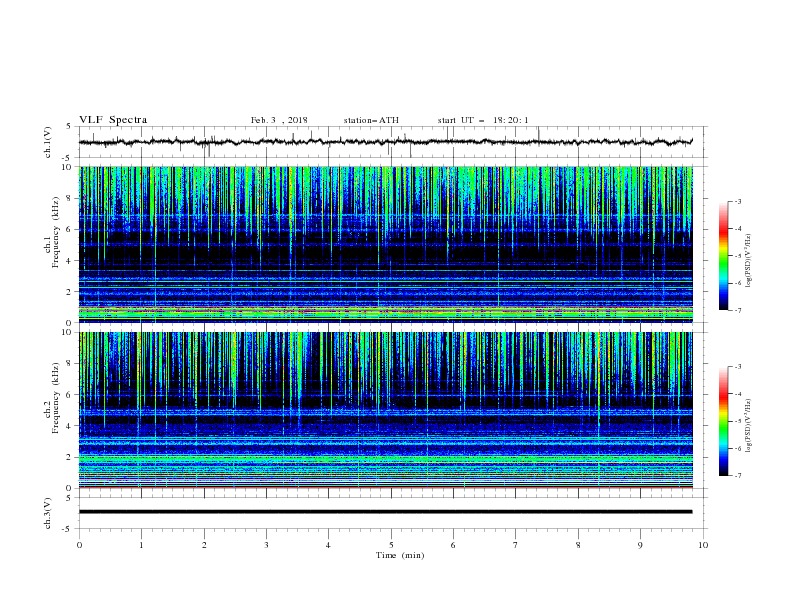Click the "ch.3(V)" axis label
Image resolution: width=792 pixels, height=612 pixels.
[48, 513]
